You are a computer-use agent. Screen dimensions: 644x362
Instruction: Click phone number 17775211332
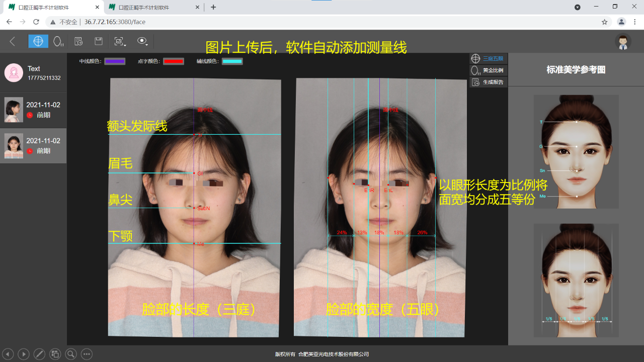44,78
